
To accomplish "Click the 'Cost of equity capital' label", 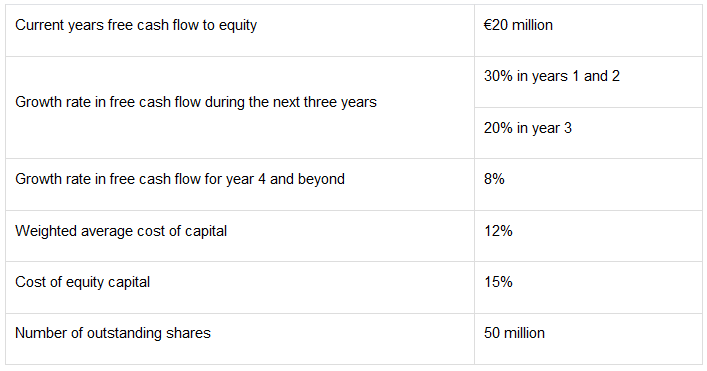I will pos(83,282).
